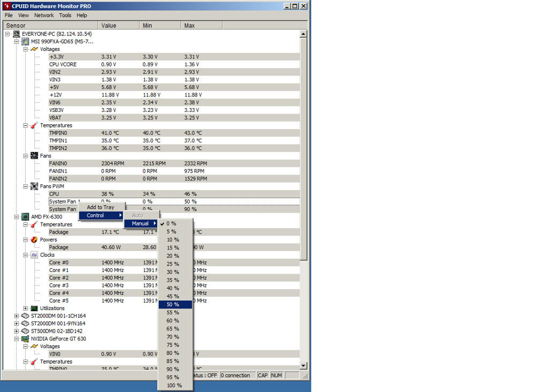Click the MSI 990FXA-GD65 motherboard icon
The image size is (549, 392).
click(x=25, y=42)
